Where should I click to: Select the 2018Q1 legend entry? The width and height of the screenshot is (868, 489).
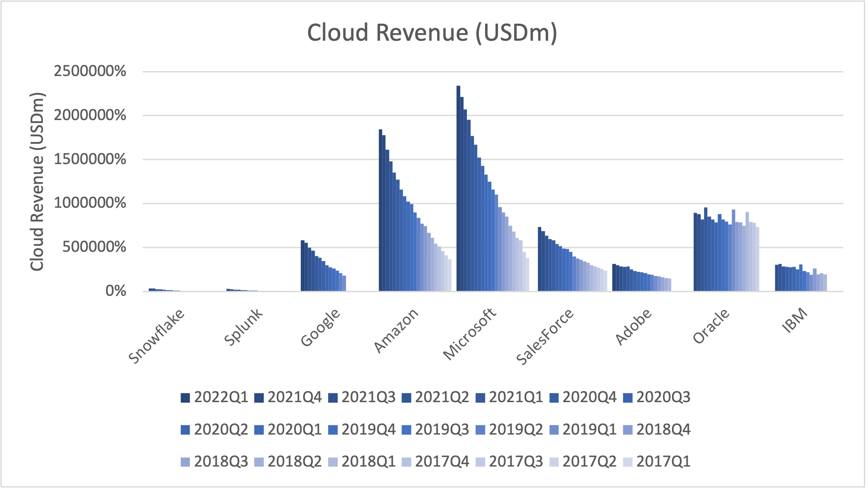pos(362,462)
